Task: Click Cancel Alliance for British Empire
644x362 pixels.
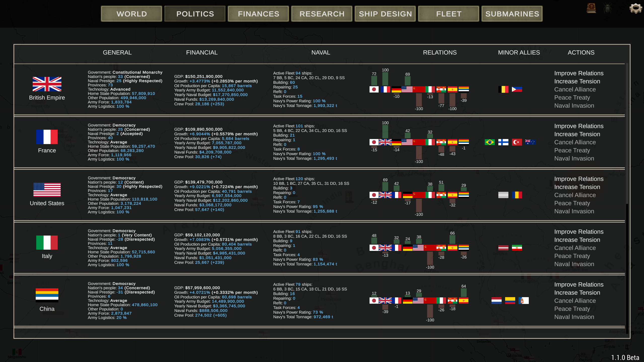Action: click(x=575, y=89)
